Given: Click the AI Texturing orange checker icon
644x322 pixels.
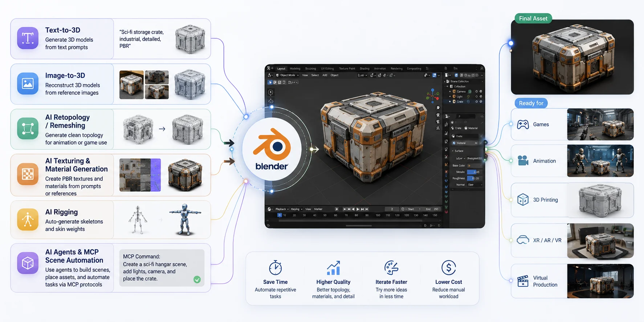Looking at the screenshot, I should 28,174.
